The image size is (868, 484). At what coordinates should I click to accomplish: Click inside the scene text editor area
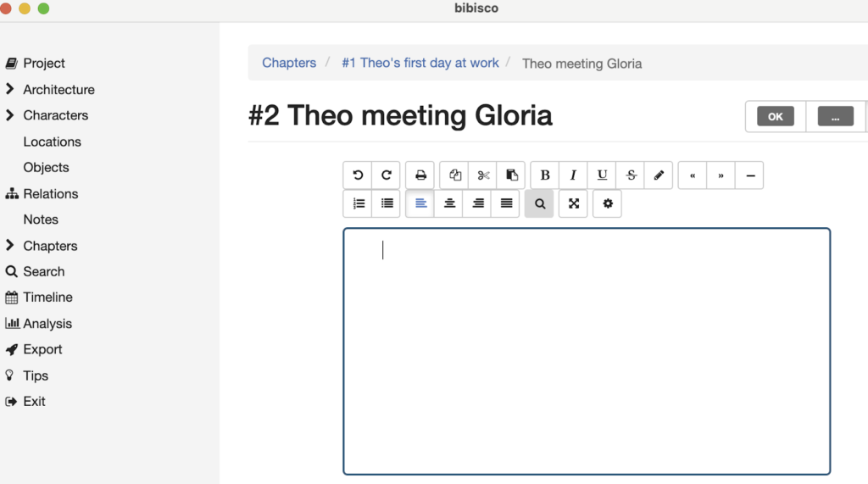point(586,351)
